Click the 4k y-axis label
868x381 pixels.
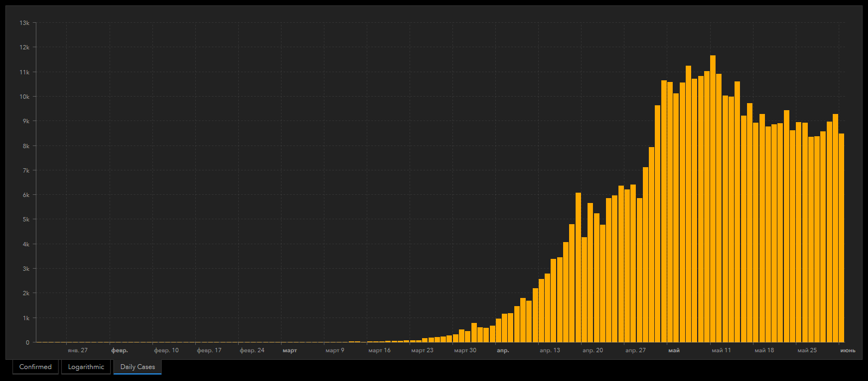click(26, 244)
